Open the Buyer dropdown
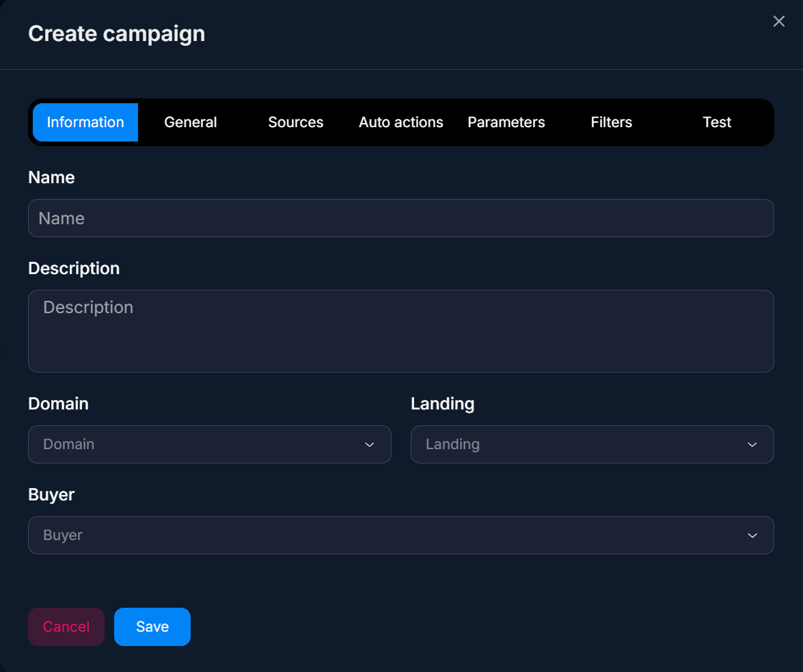The image size is (803, 672). (401, 535)
